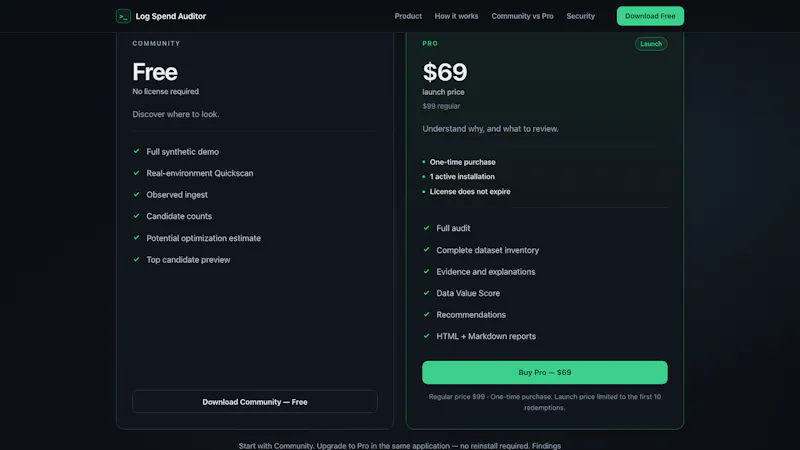
Task: Click bullet dot beside 1 active installation
Action: 423,177
